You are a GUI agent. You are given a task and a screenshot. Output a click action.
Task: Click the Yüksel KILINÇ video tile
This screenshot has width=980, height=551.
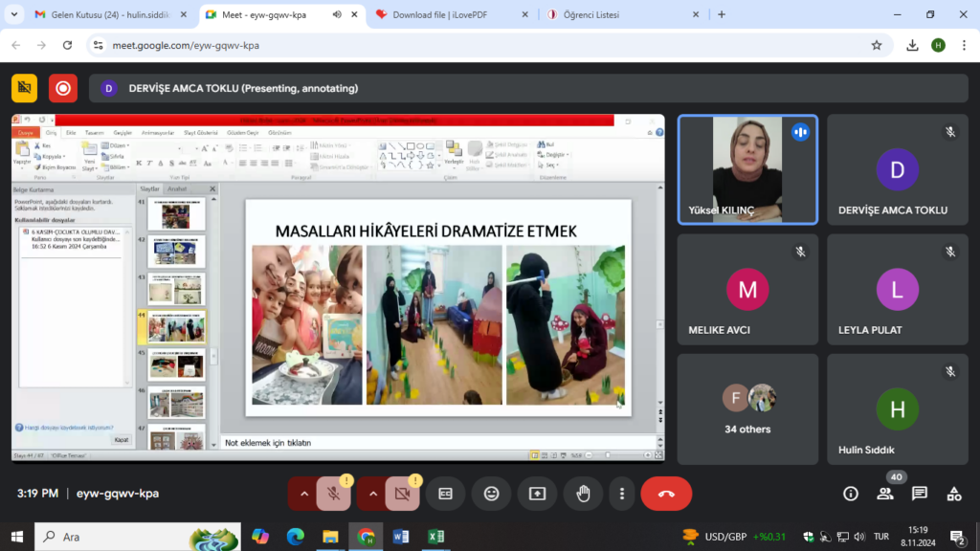pos(747,169)
